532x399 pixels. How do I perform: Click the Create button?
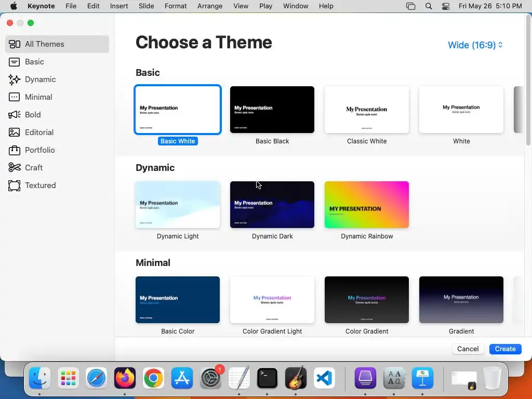pyautogui.click(x=505, y=349)
